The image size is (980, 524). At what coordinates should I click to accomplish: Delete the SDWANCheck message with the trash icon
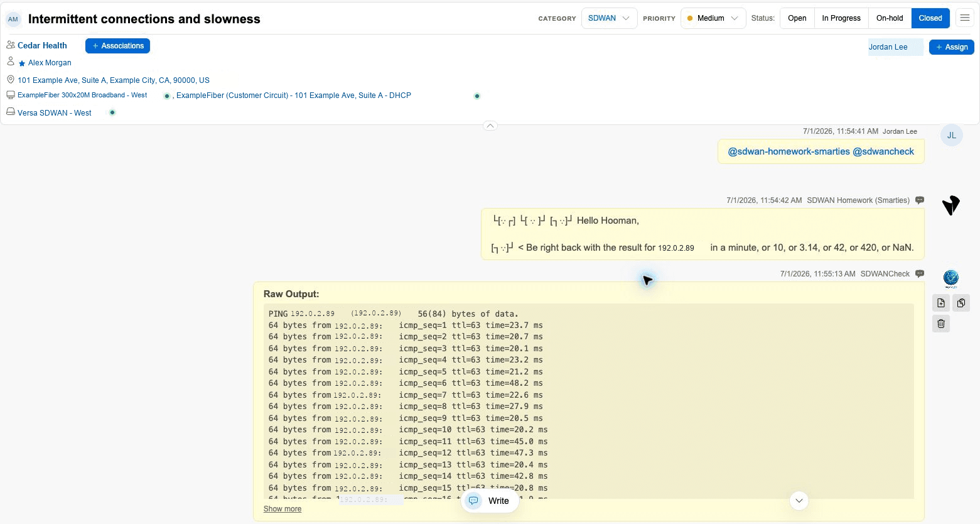pyautogui.click(x=941, y=324)
